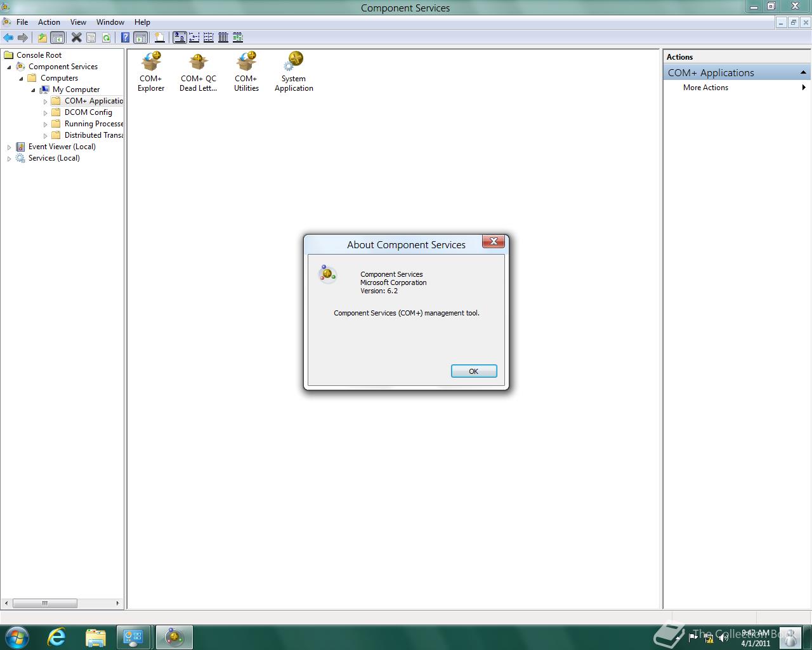Screen dimensions: 812x650
Task: Select Component Services in the tree
Action: [x=63, y=67]
